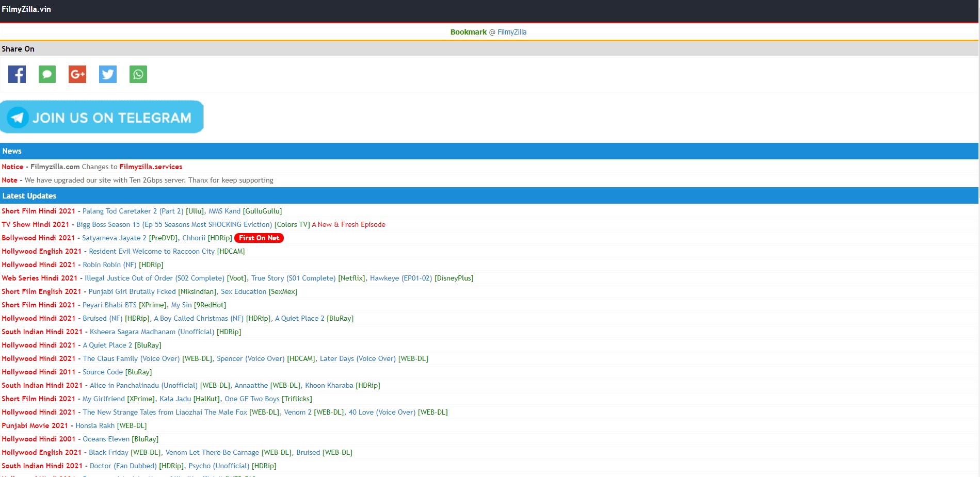
Task: Open Ksheera Sagara Madhanam (Unofficial)
Action: click(152, 332)
